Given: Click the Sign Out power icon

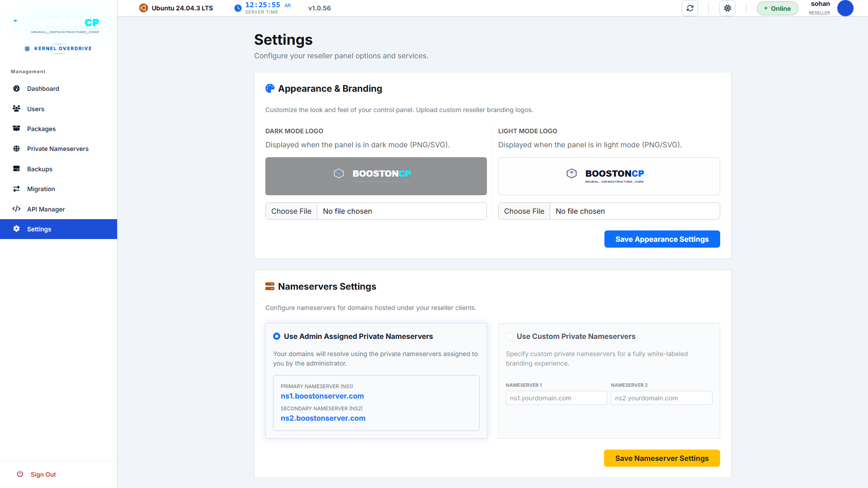Looking at the screenshot, I should (x=20, y=474).
